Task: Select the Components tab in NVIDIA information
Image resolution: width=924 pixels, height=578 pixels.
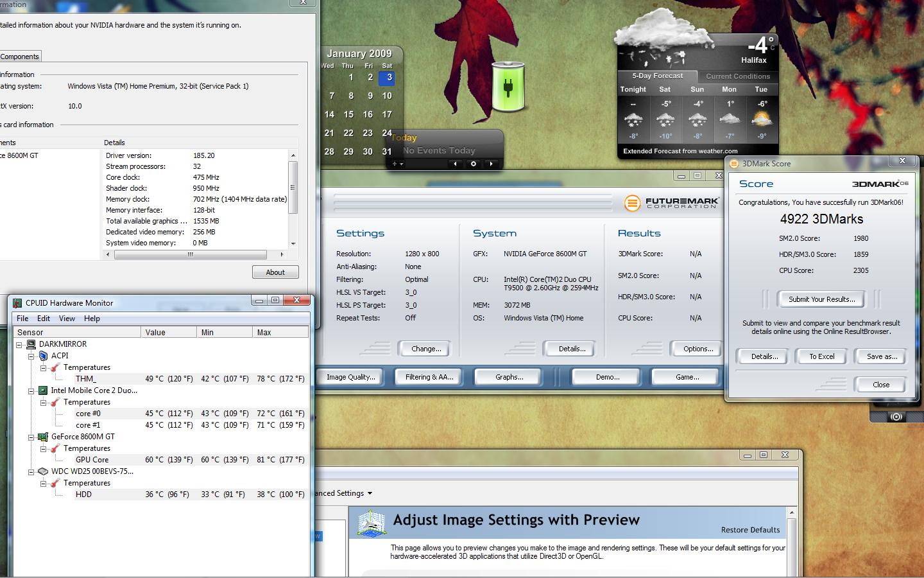Action: (x=20, y=57)
